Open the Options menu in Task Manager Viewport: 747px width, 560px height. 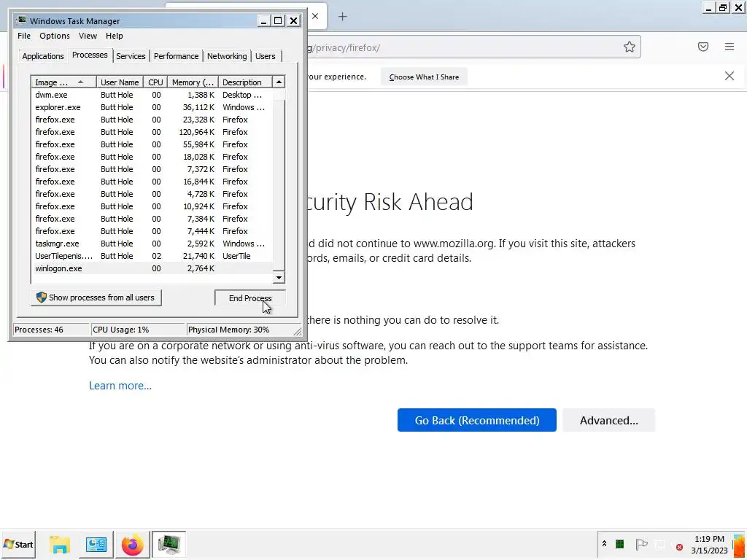(x=54, y=36)
